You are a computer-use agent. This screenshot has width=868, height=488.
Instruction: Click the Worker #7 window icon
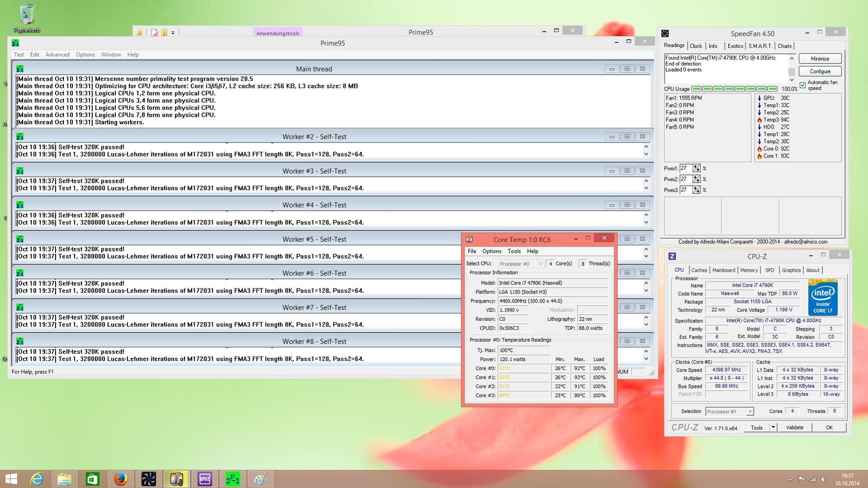[x=20, y=308]
